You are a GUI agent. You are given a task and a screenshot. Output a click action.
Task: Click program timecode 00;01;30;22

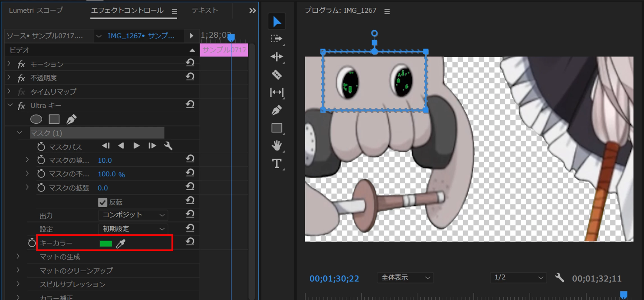334,279
